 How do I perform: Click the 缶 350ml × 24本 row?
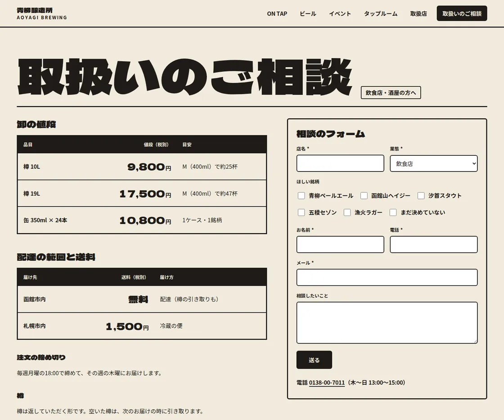142,220
